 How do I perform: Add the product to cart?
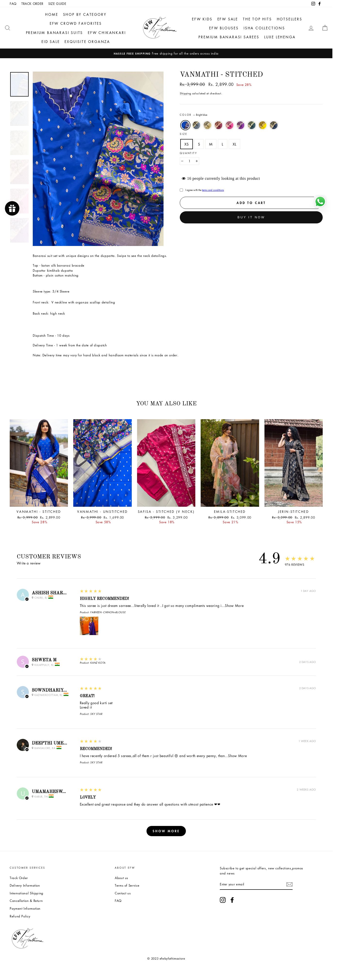[254, 205]
